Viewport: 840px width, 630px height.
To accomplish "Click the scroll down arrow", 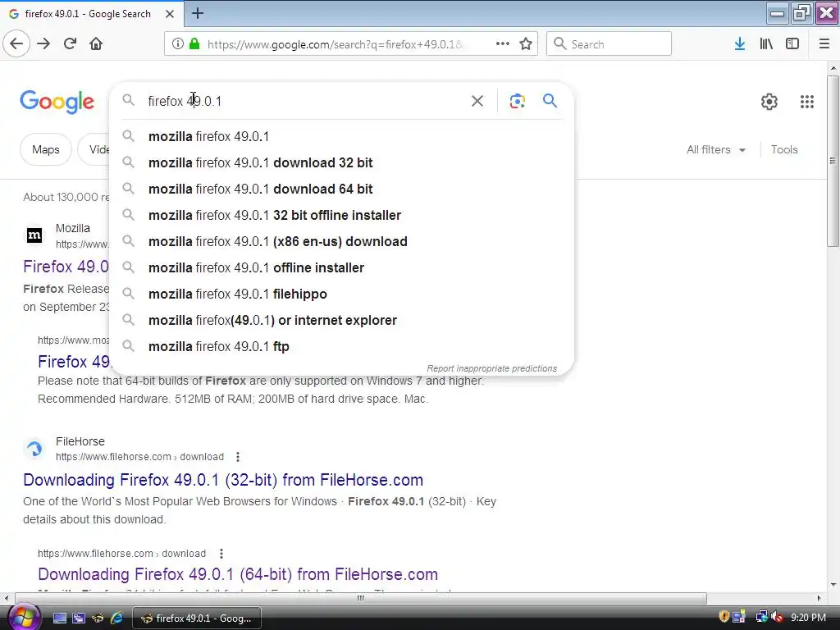I will click(x=833, y=585).
